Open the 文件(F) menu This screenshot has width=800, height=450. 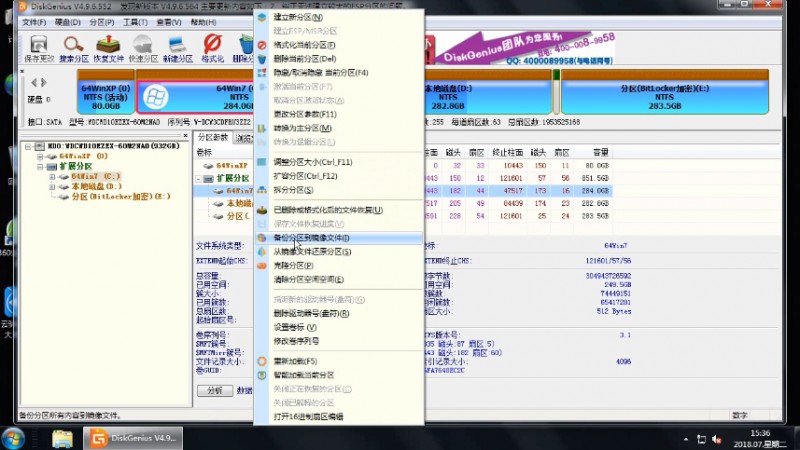click(34, 22)
